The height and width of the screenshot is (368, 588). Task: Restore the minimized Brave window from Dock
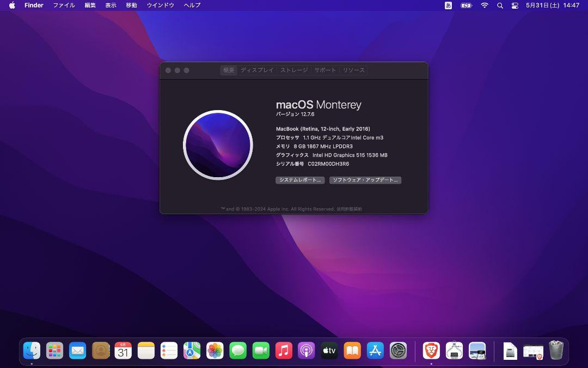pos(533,352)
